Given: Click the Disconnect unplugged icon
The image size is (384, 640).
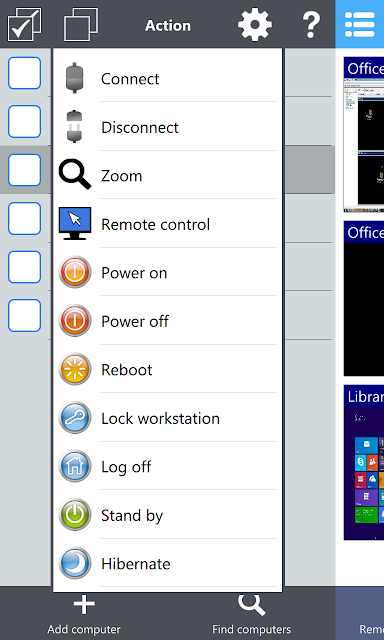Looking at the screenshot, I should 75,127.
